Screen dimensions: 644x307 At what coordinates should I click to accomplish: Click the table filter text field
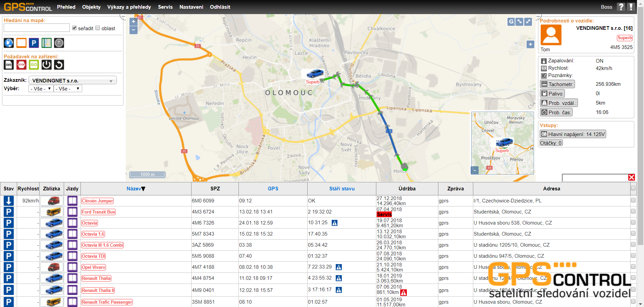(x=595, y=177)
